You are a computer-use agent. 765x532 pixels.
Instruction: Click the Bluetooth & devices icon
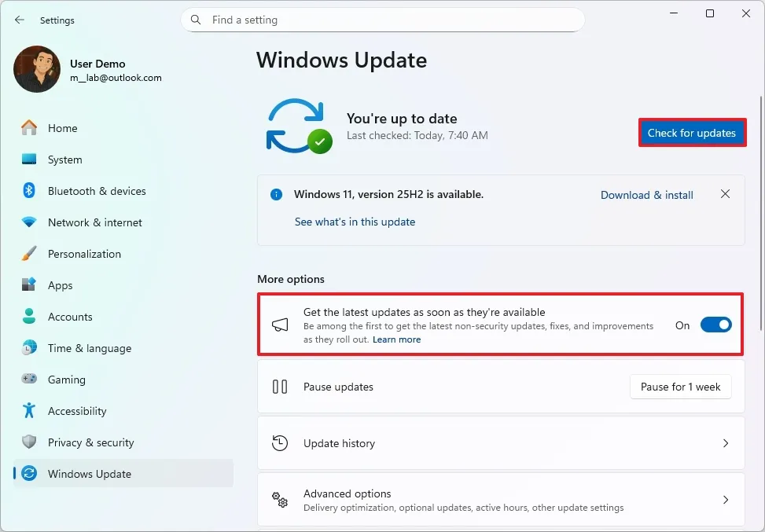pyautogui.click(x=30, y=191)
